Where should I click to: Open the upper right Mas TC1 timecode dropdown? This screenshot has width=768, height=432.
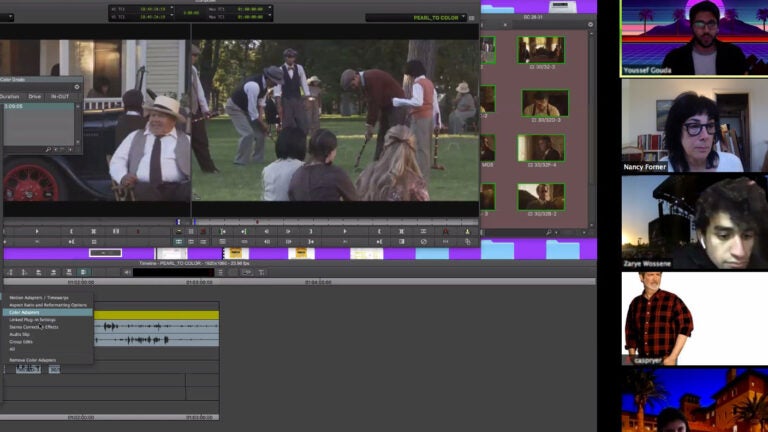coord(269,9)
